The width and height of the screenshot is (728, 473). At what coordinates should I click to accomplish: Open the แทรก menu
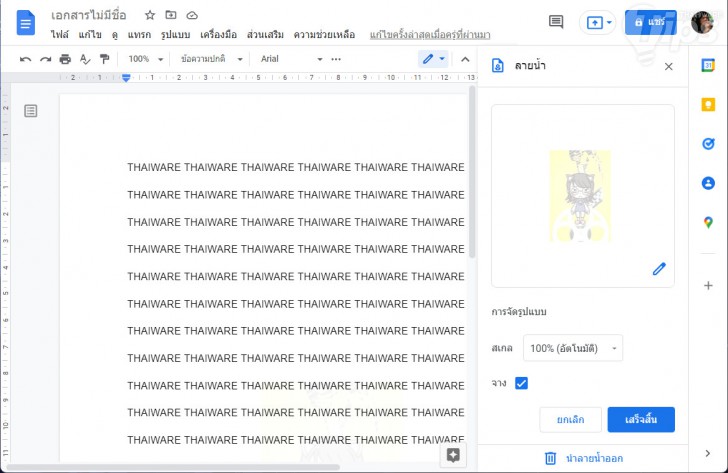pos(139,35)
